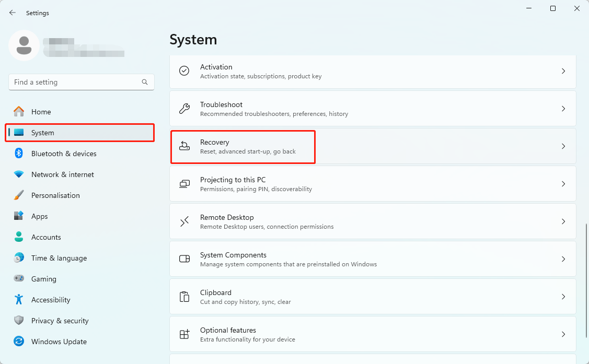Expand the Troubleshoot row chevron
Screen dimensions: 589x364
563,109
